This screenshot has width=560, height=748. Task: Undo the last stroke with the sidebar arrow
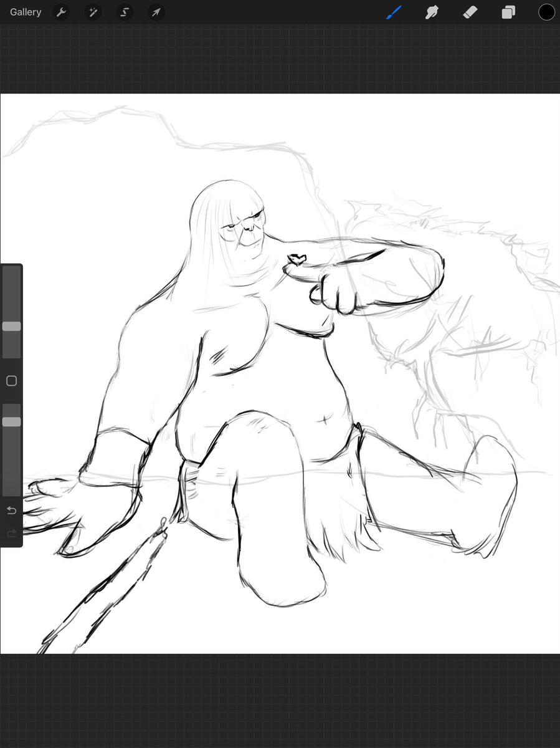coord(11,511)
